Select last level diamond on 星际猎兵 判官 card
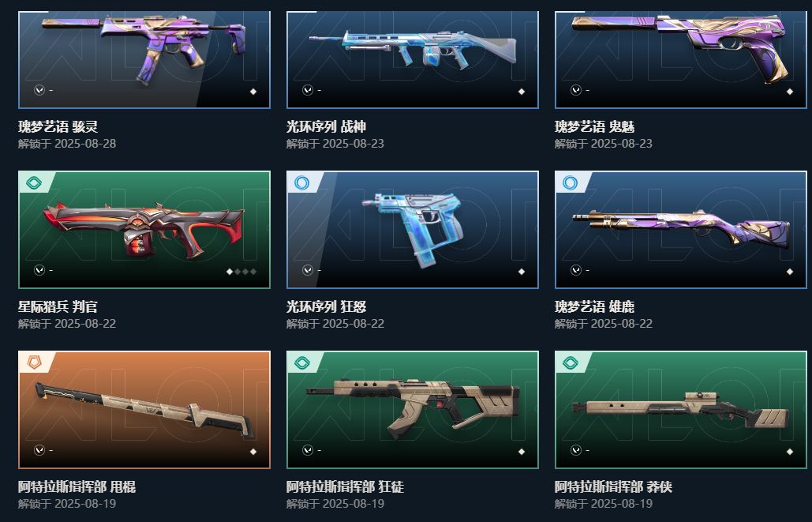This screenshot has width=812, height=522. click(x=253, y=271)
